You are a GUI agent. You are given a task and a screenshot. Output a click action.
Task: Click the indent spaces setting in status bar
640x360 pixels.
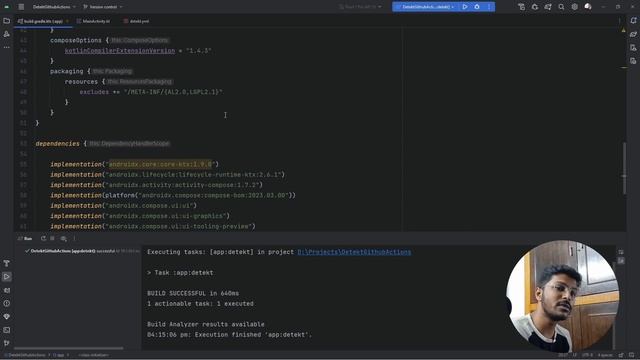click(x=605, y=355)
